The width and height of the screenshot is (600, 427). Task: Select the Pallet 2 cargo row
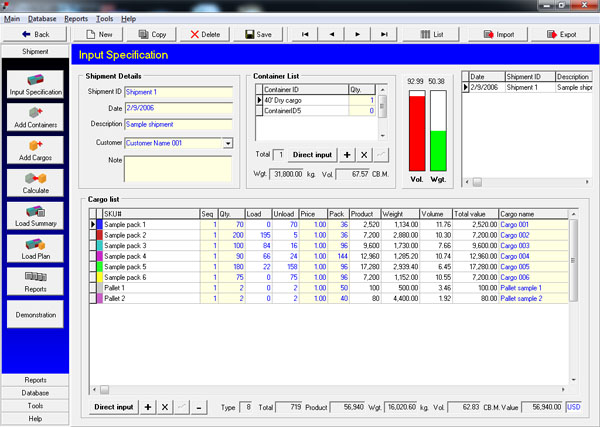click(329, 298)
